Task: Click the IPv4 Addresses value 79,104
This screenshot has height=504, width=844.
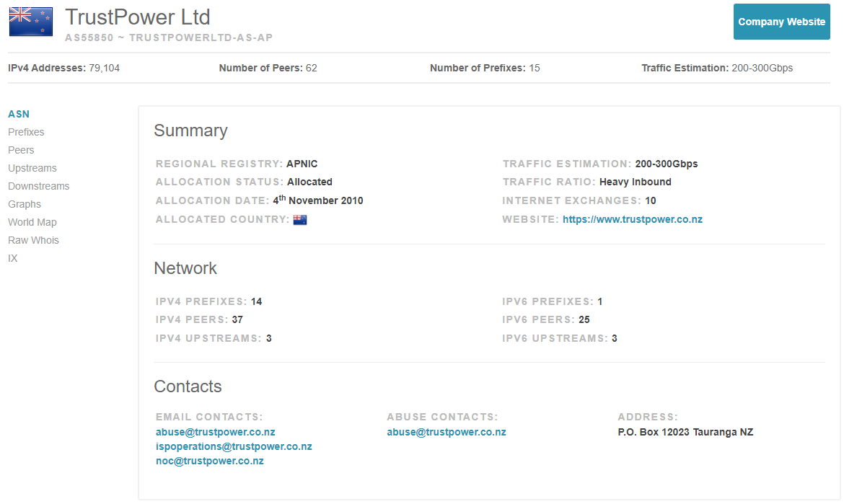Action: (x=105, y=68)
